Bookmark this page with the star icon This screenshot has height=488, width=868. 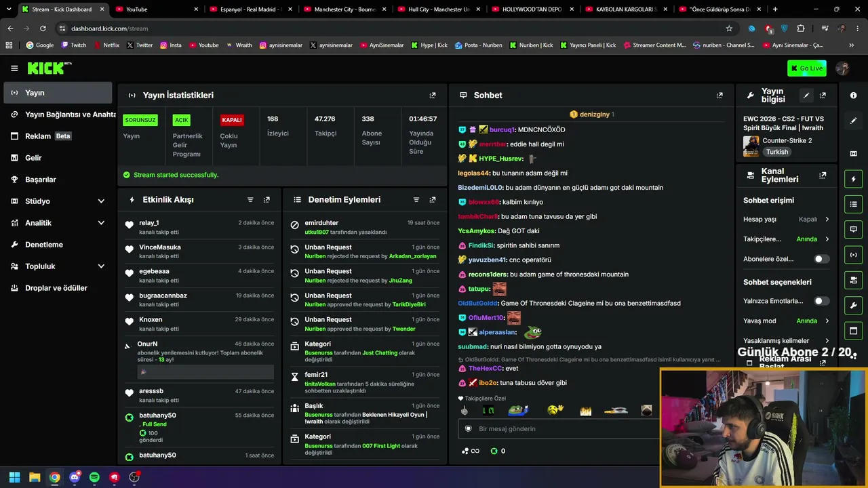tap(729, 28)
